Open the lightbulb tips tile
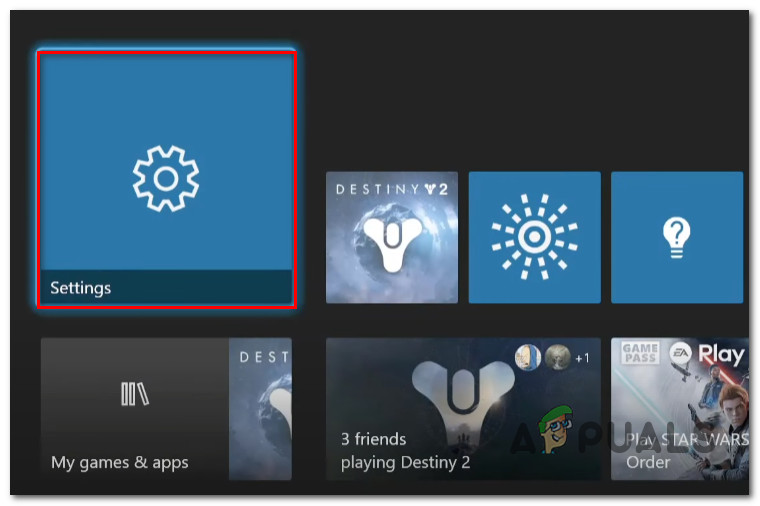This screenshot has height=506, width=760. point(677,237)
